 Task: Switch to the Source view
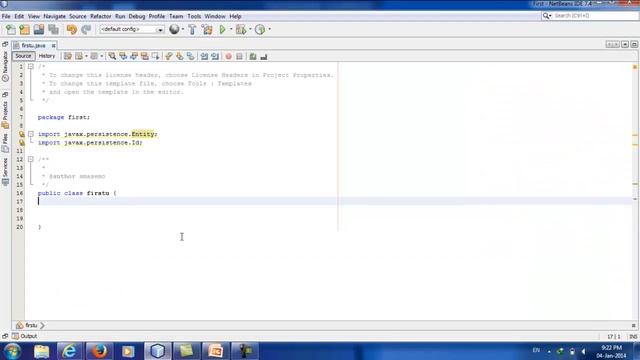(x=23, y=56)
